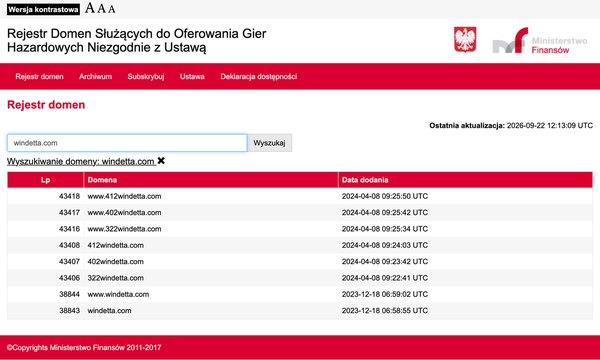Open the Archiwum menu item
Screen dimensions: 600x360
95,77
